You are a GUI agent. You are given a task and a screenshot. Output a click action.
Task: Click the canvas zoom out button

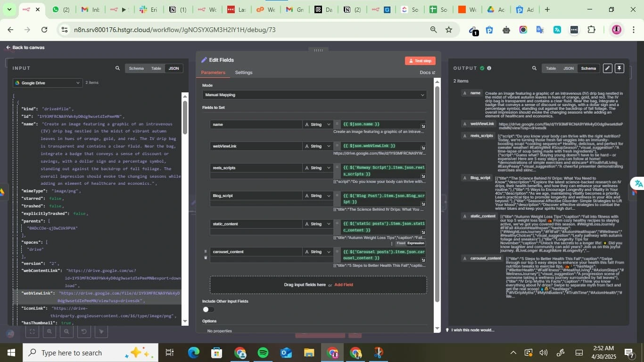tap(66, 332)
